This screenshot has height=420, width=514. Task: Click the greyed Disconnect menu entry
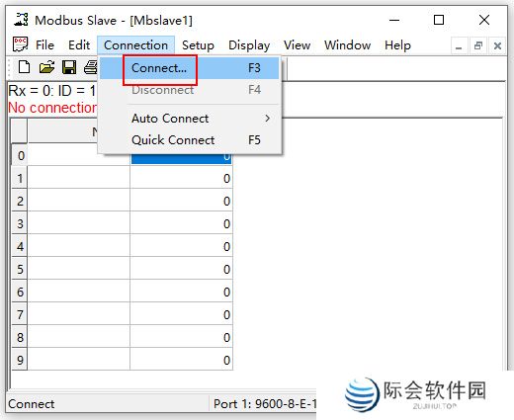190,90
